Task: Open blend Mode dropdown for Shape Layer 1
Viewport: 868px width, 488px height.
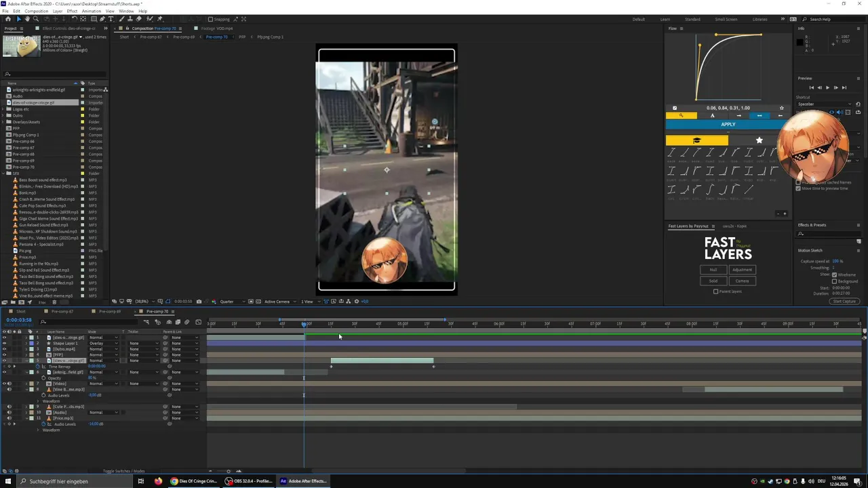Action: [104, 343]
